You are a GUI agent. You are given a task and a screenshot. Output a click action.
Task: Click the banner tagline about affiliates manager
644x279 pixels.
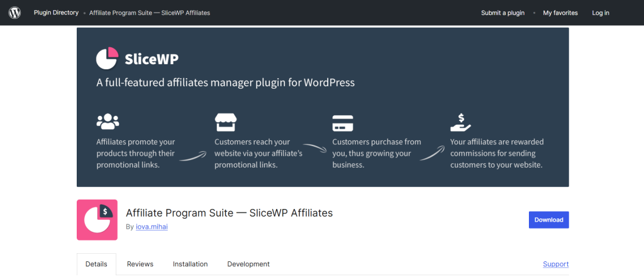[226, 83]
